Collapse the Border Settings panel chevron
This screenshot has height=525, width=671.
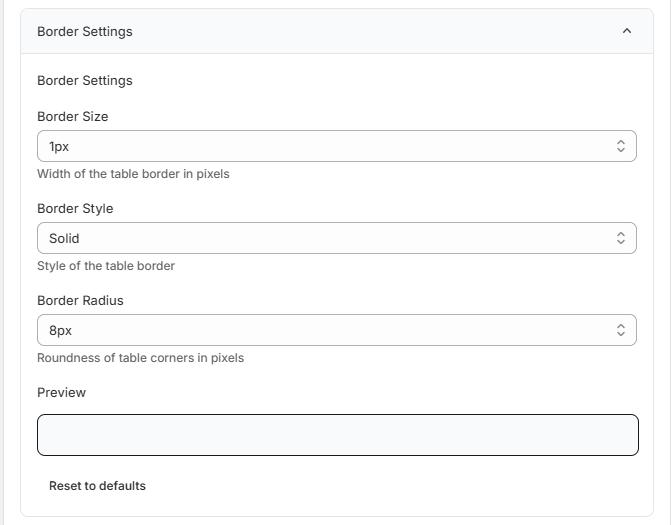[627, 31]
